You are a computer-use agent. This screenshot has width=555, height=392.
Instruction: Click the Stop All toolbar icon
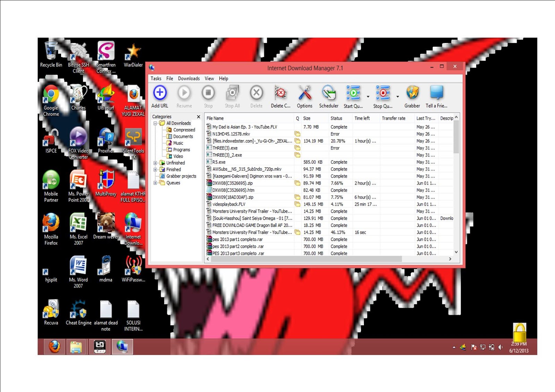click(232, 93)
